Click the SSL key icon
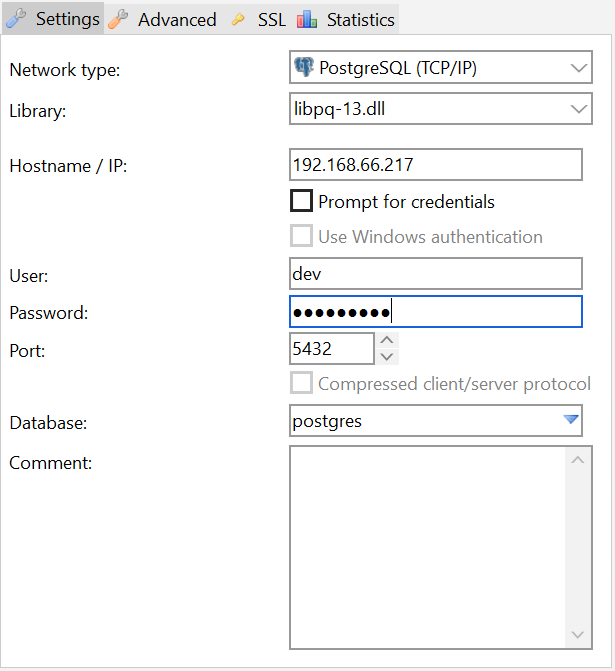615x671 pixels. click(238, 19)
